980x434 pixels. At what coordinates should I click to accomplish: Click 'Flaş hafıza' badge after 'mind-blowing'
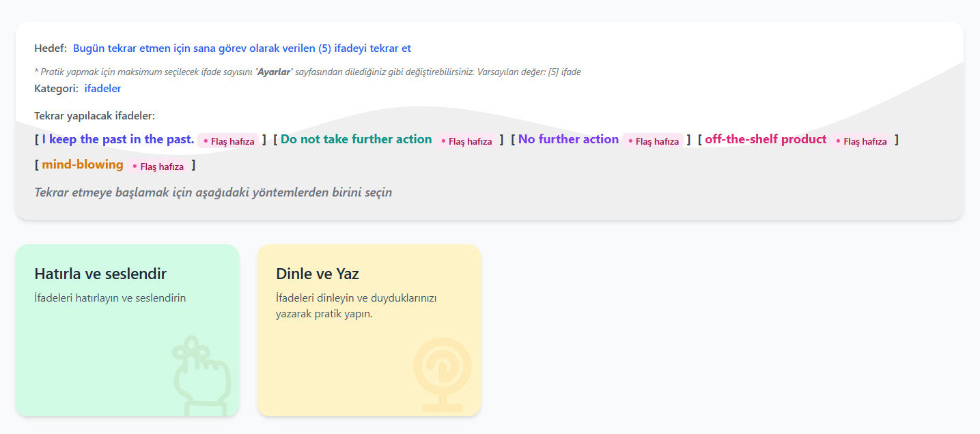(157, 167)
